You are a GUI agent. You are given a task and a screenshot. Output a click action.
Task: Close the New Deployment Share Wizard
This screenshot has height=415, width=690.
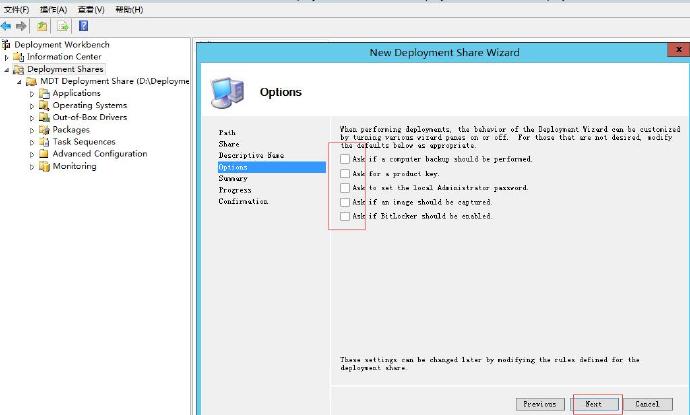coord(678,50)
